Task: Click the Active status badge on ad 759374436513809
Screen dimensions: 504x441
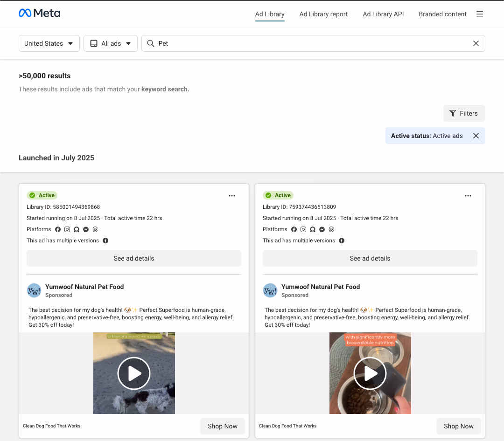Action: 278,195
